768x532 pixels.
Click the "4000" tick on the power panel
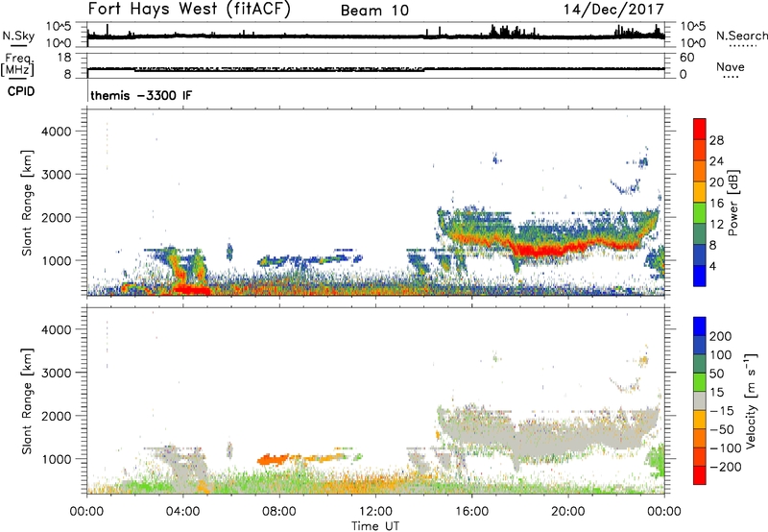point(57,132)
